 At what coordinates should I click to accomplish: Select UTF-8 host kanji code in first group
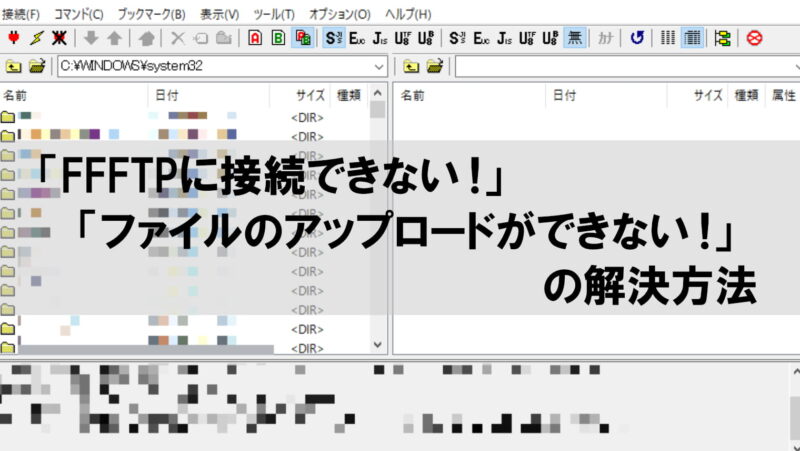[x=403, y=38]
